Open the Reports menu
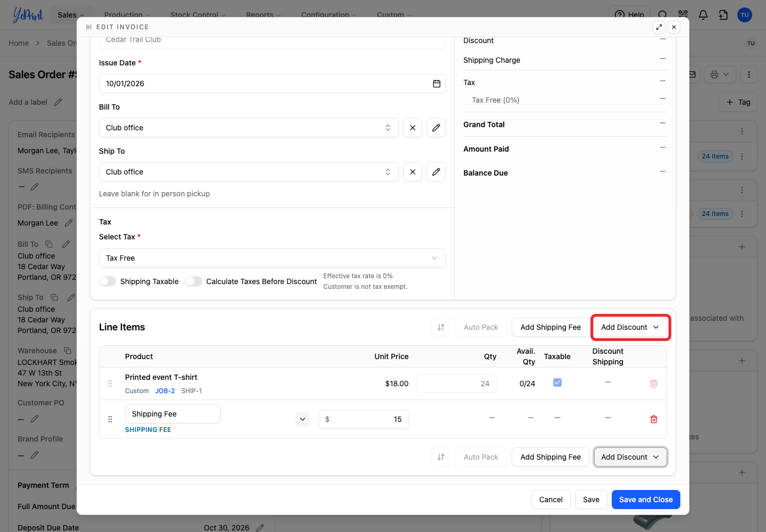Screen dimensions: 766x532 coord(263,15)
